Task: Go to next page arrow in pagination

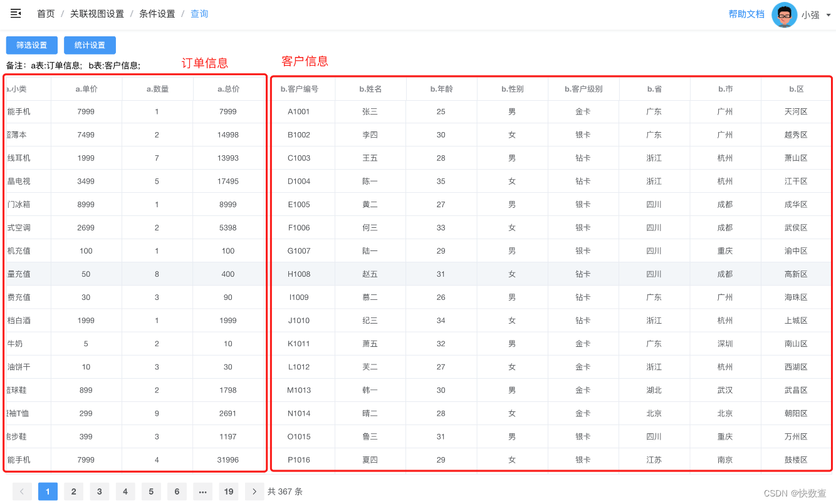Action: (x=254, y=491)
